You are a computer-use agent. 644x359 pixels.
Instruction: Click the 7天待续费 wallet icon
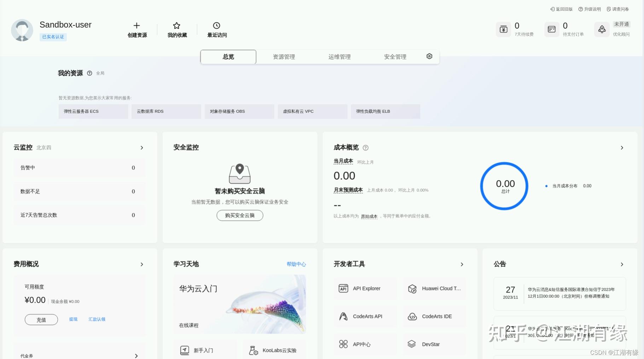pyautogui.click(x=503, y=29)
